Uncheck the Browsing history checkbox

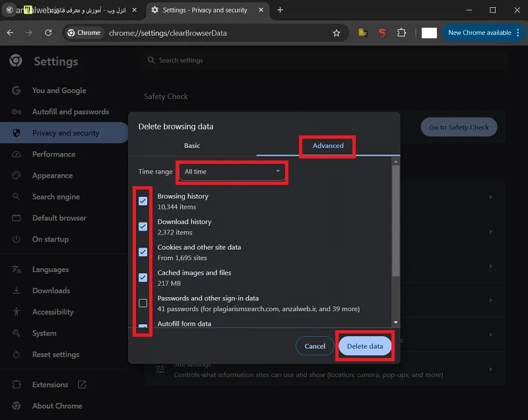click(x=143, y=201)
